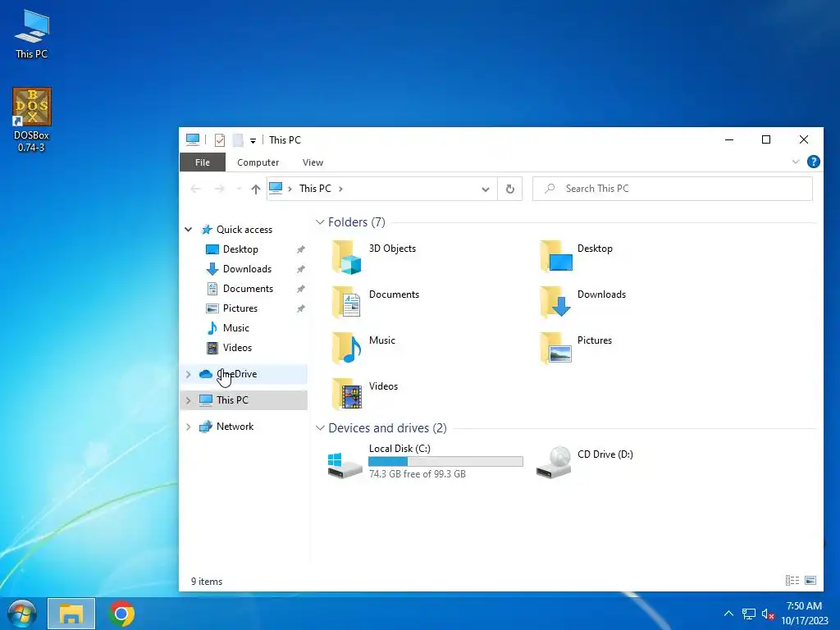Open the Videos folder in the Folders group
Viewport: 840px width, 630px height.
(347, 395)
